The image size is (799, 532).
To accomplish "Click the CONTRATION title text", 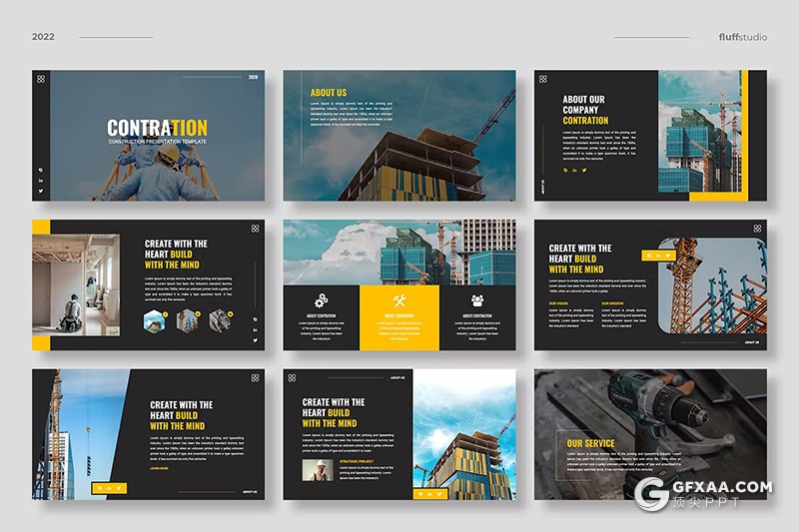I will pos(157,128).
